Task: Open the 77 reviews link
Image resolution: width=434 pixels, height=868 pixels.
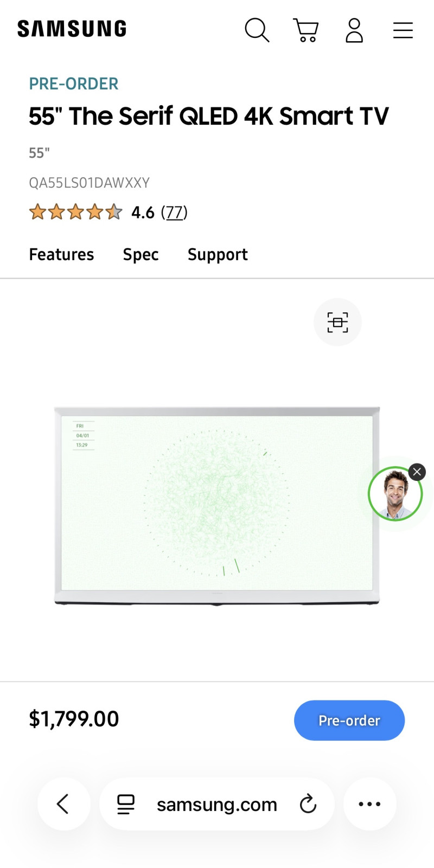Action: (174, 212)
